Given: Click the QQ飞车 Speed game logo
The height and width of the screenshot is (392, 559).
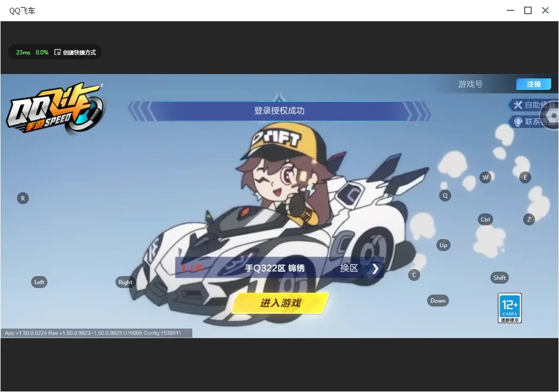Looking at the screenshot, I should [55, 109].
